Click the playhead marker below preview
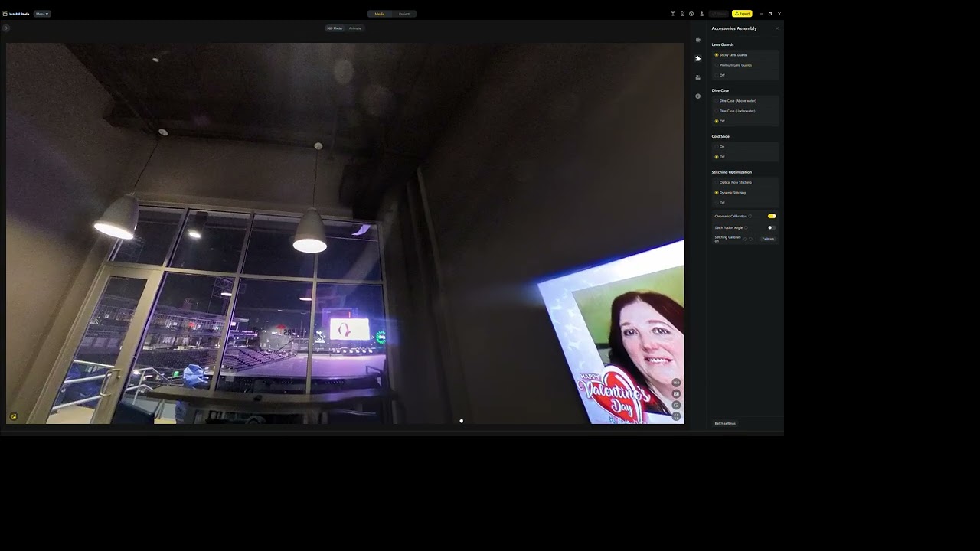The height and width of the screenshot is (551, 980). coord(461,421)
